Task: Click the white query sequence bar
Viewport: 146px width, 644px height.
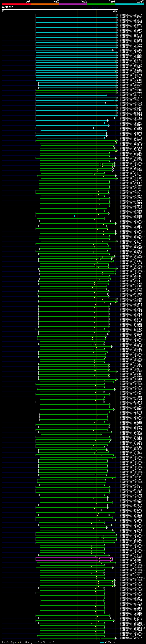Action: coord(60,10)
